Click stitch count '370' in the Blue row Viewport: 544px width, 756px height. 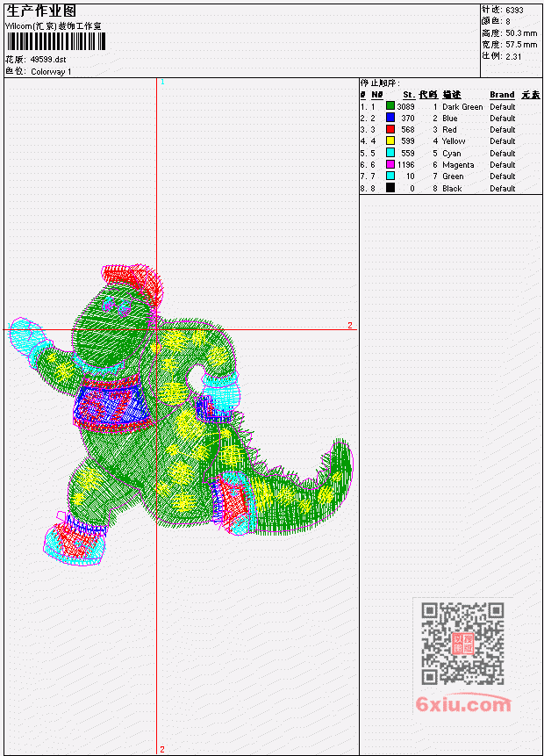(408, 119)
